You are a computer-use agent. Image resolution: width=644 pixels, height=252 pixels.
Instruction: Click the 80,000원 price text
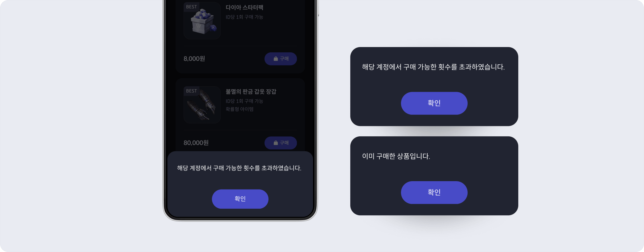click(x=196, y=143)
